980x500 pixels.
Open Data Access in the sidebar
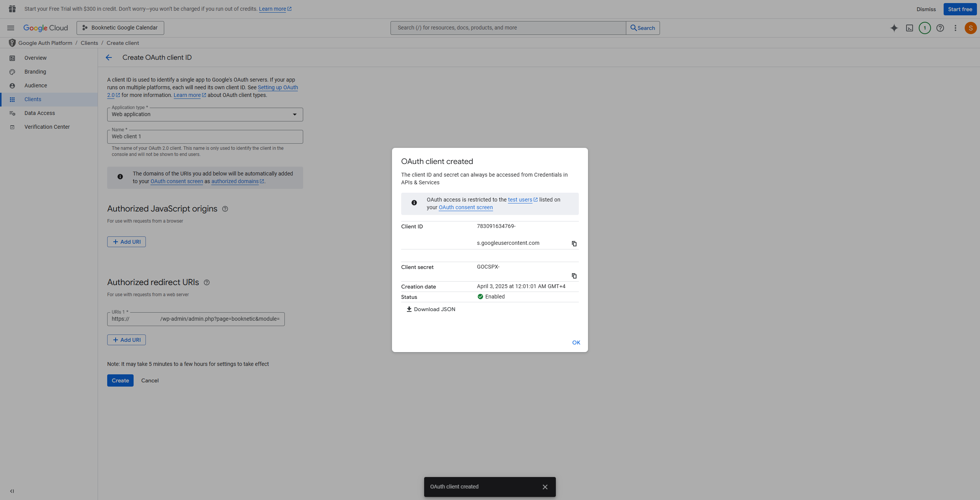(x=49, y=113)
